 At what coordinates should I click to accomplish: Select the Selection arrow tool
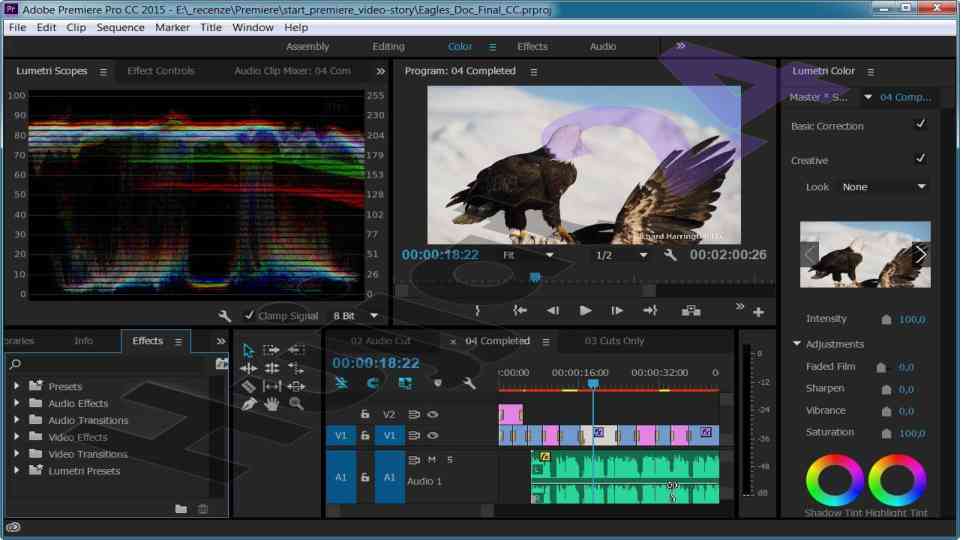(249, 350)
